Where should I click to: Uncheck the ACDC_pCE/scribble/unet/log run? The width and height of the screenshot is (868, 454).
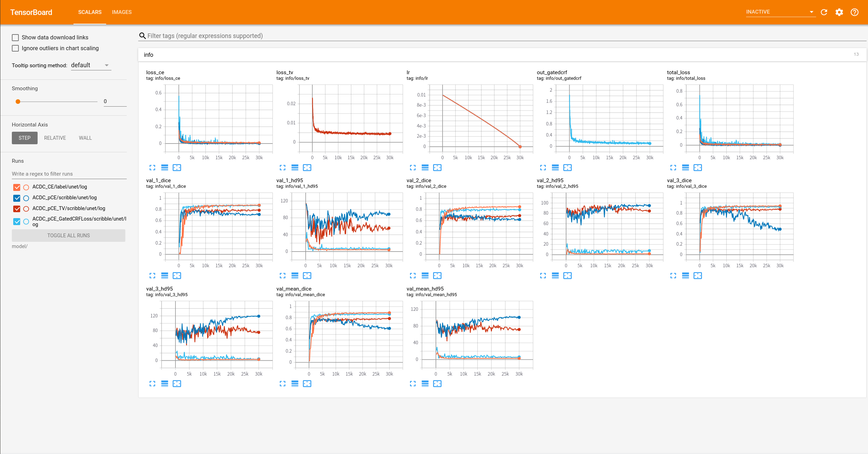click(17, 198)
